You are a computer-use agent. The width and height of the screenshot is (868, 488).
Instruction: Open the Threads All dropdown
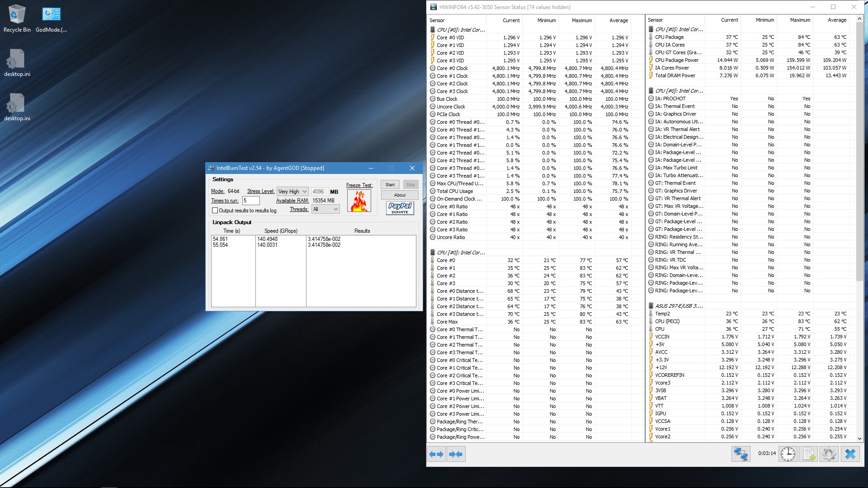tap(325, 209)
